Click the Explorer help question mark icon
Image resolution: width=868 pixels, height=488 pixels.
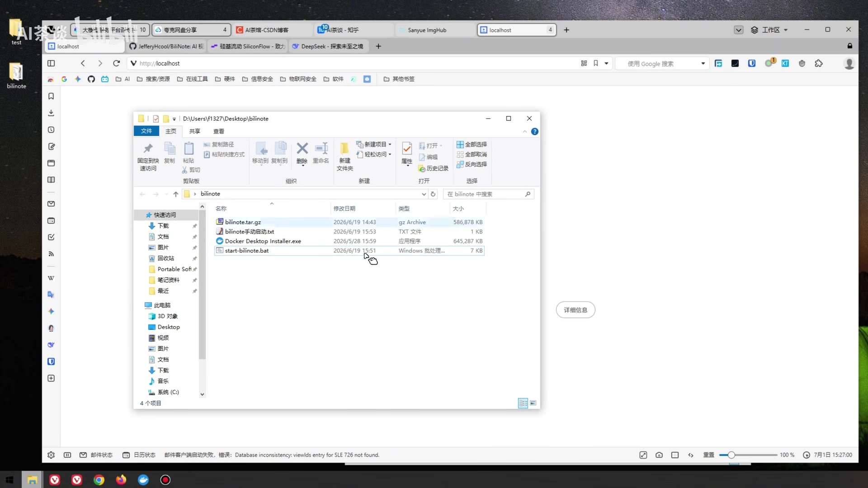coord(535,131)
